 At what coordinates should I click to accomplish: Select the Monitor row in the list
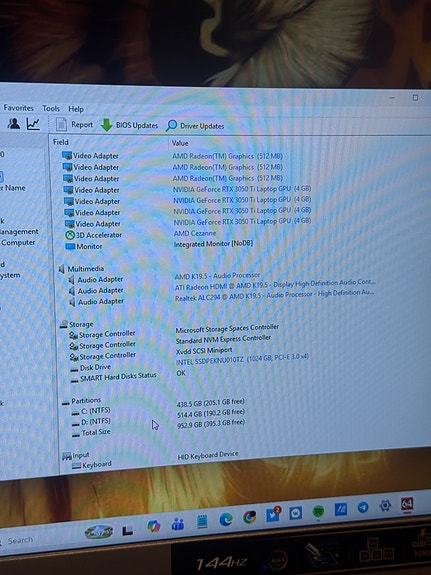tap(158, 245)
